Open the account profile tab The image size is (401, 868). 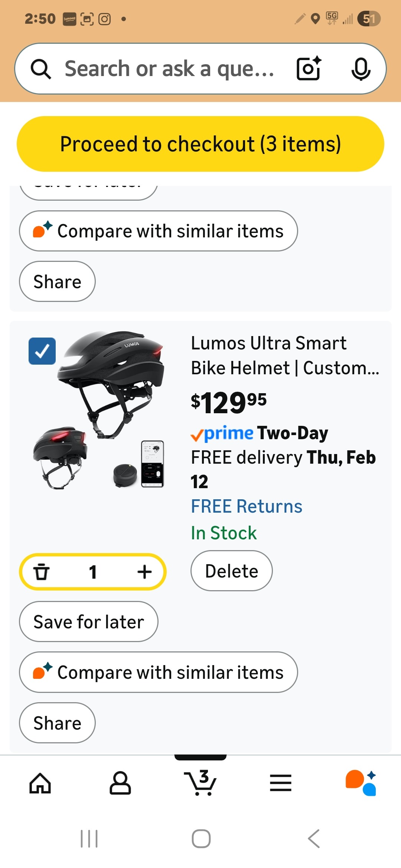tap(120, 783)
